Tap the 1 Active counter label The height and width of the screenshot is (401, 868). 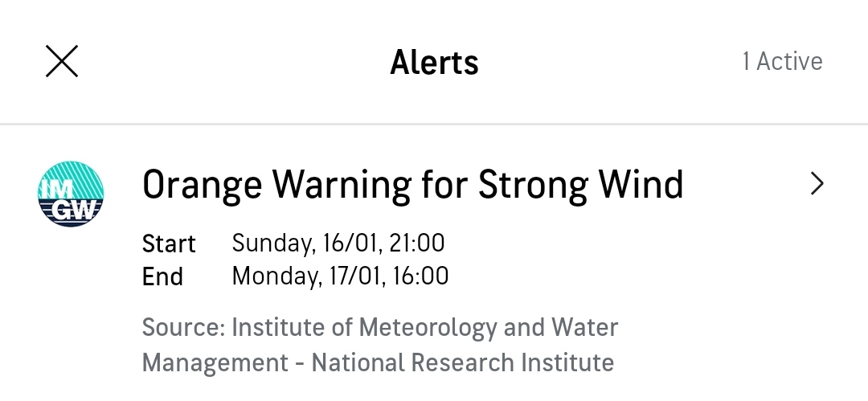coord(782,61)
